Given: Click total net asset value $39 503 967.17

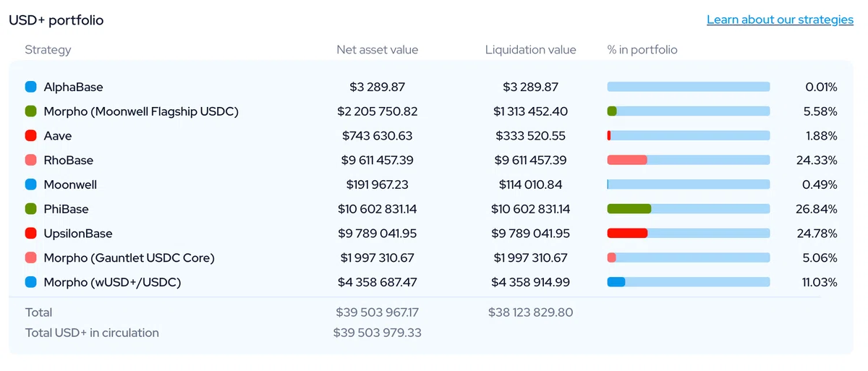Looking at the screenshot, I should [378, 312].
